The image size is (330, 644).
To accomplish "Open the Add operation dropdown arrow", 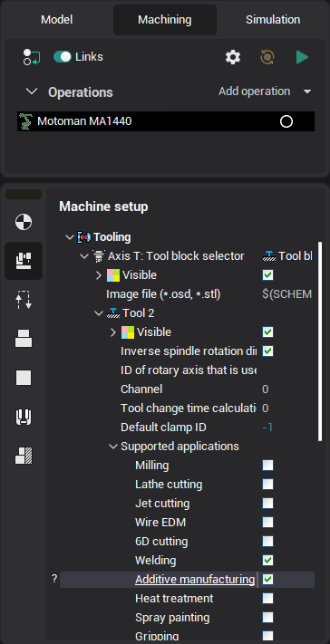I will click(307, 91).
